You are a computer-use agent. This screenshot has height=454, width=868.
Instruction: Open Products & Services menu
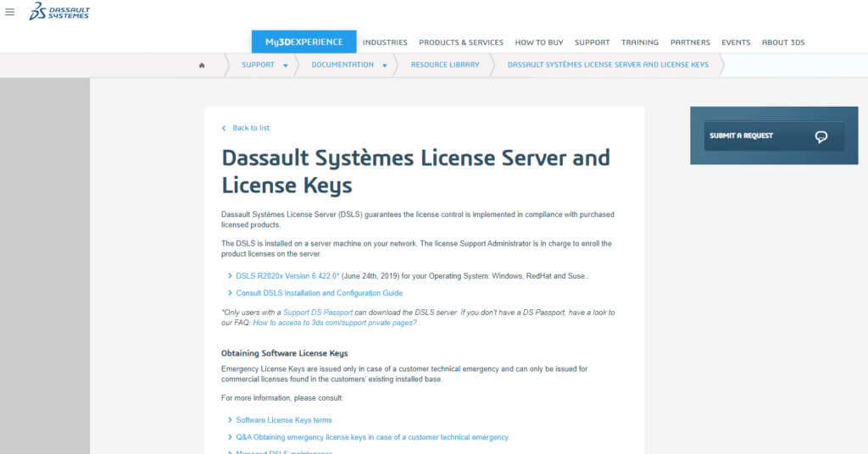pyautogui.click(x=461, y=42)
